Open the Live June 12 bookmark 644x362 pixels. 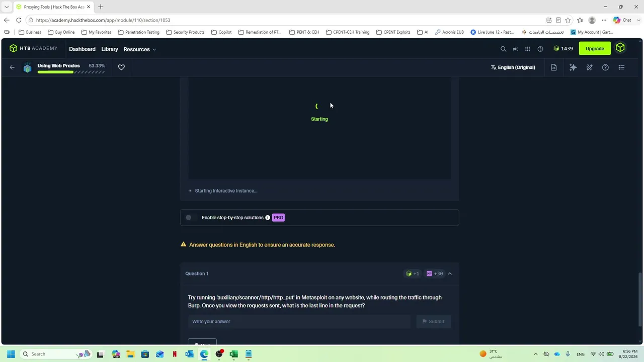(x=492, y=32)
